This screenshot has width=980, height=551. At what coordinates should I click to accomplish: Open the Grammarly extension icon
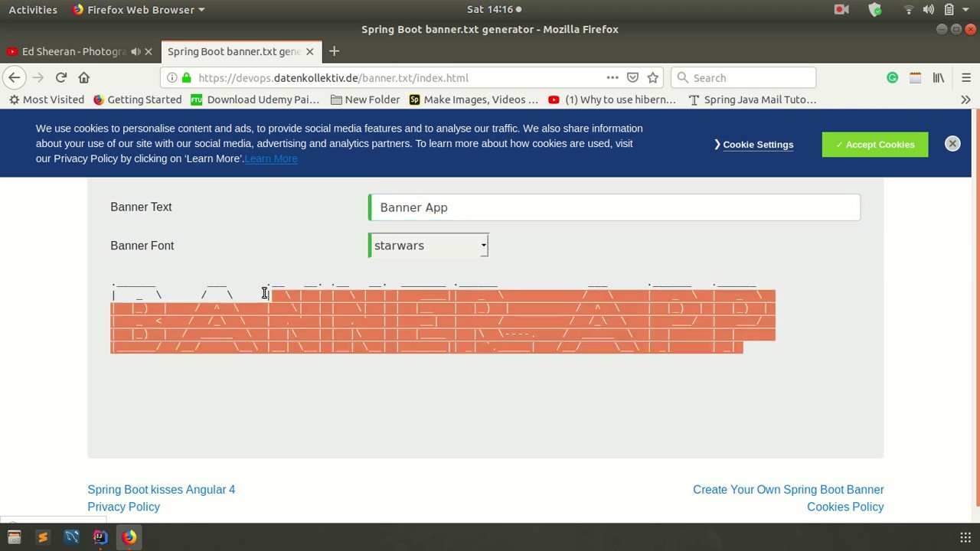click(x=892, y=77)
